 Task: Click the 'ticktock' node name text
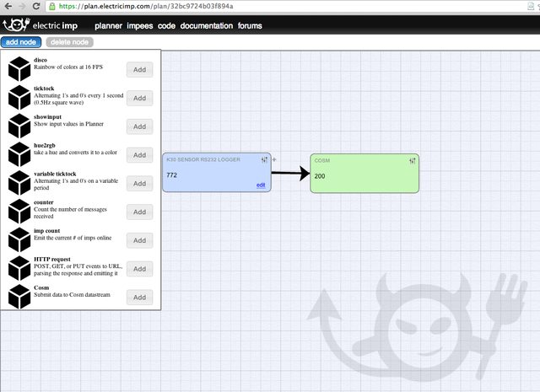[x=44, y=89]
